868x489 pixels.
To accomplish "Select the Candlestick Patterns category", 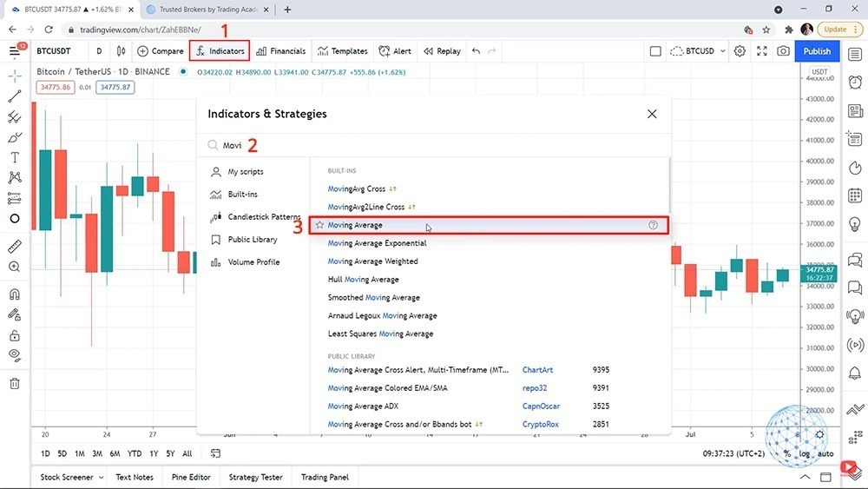I will click(x=264, y=217).
